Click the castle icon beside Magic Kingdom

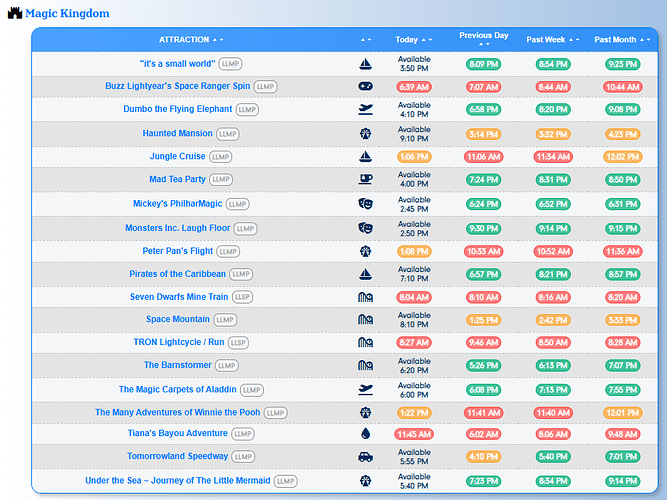(x=15, y=13)
